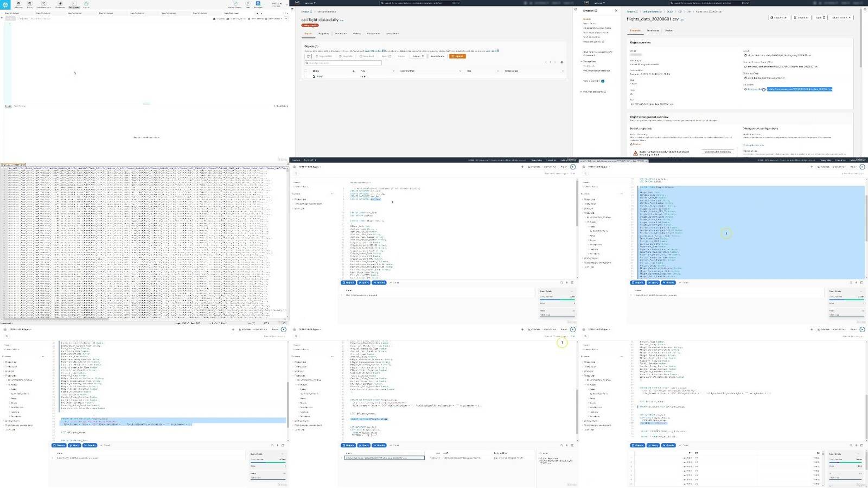Open the Databases icon in Snowflake's top navigation
The image size is (868, 488).
point(18,5)
